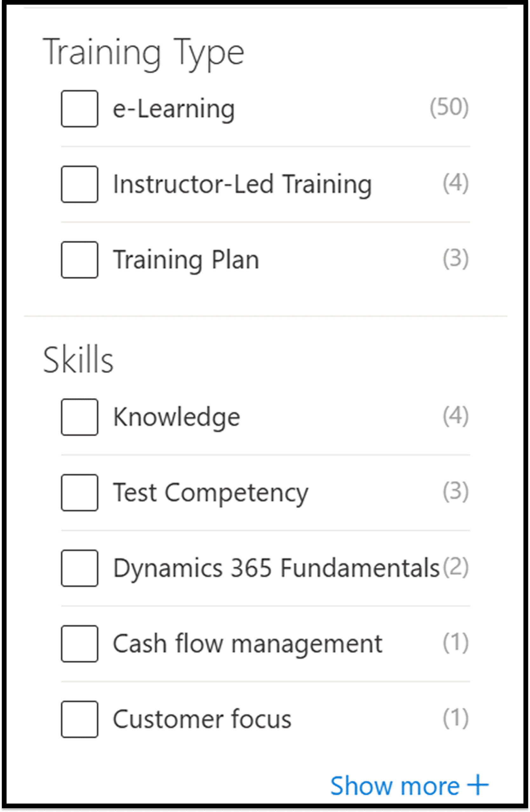
Task: Click the Customer focus label text
Action: (x=202, y=719)
